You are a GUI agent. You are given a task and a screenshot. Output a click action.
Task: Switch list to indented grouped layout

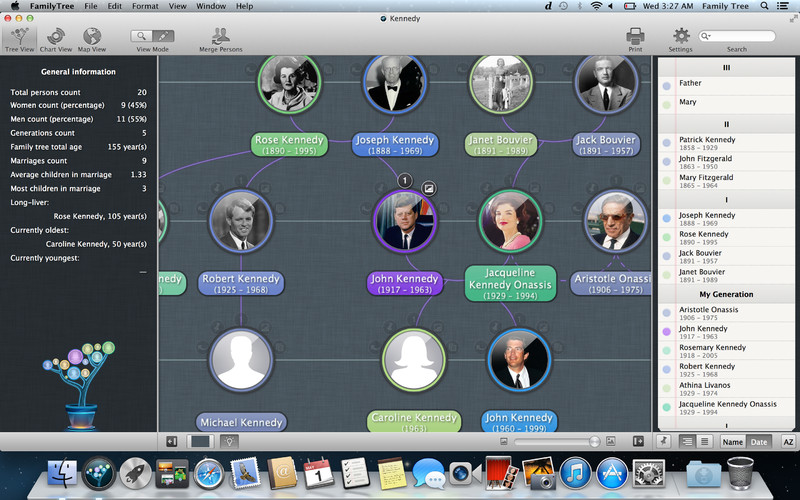click(x=687, y=442)
